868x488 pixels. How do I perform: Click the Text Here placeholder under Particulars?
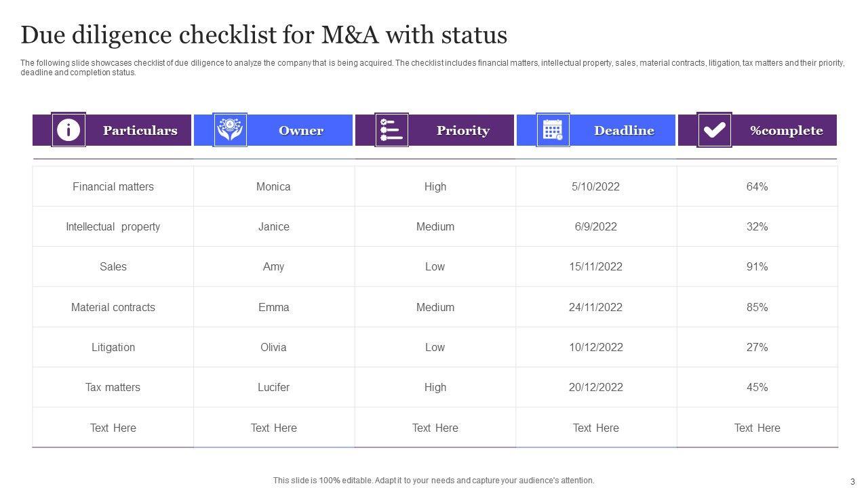pyautogui.click(x=113, y=428)
